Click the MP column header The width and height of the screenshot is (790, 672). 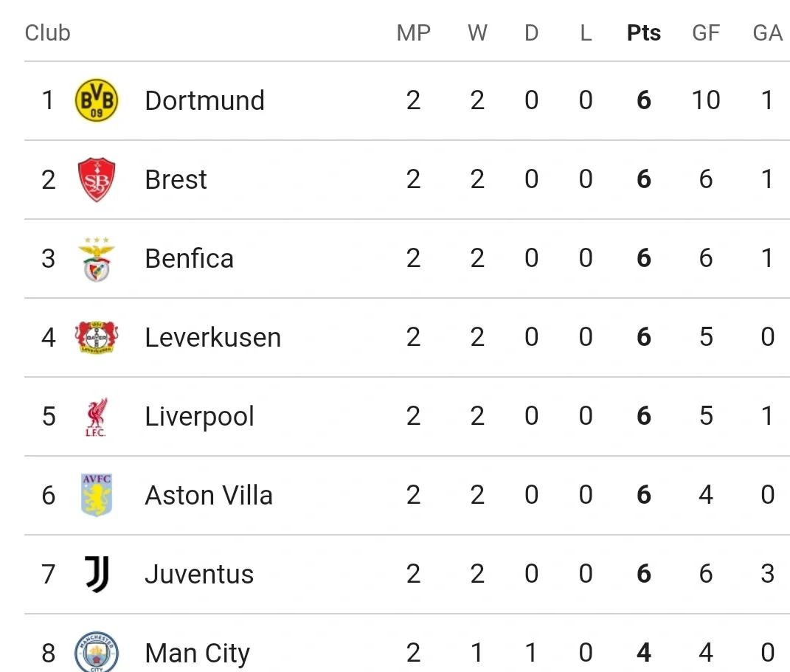coord(413,33)
